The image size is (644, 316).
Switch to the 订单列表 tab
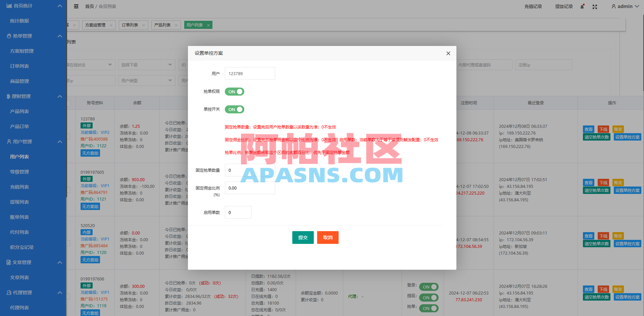point(130,24)
